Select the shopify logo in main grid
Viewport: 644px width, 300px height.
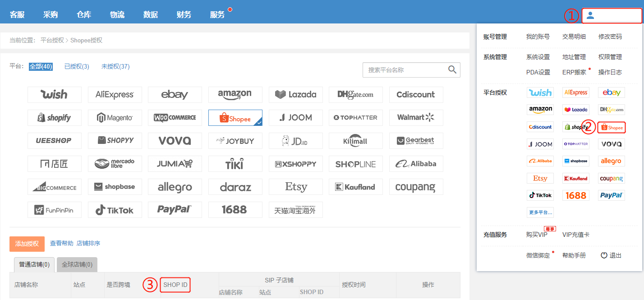tap(55, 118)
